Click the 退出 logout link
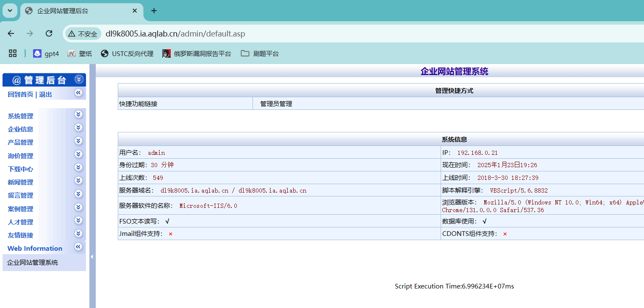The height and width of the screenshot is (308, 644). 45,94
